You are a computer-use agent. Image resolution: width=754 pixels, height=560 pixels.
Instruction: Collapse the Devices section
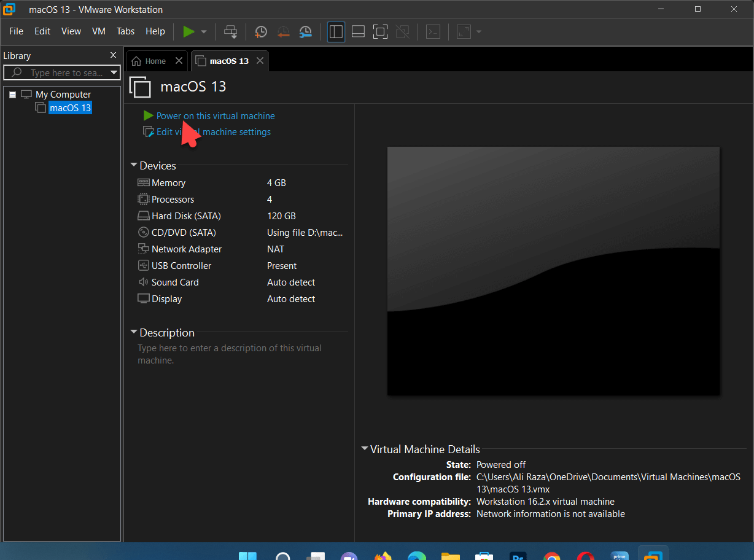coord(133,166)
